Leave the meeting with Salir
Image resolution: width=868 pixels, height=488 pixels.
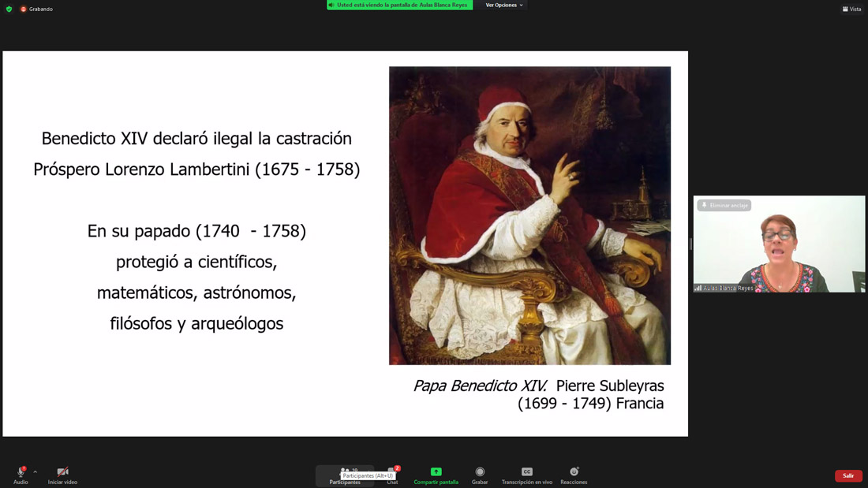[848, 476]
